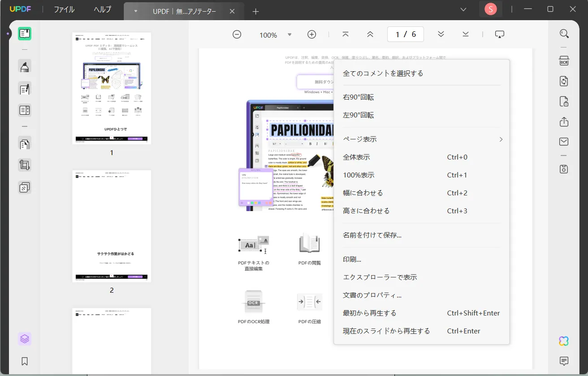Open the Share file tool
Screen dimensions: 588x376
564,122
